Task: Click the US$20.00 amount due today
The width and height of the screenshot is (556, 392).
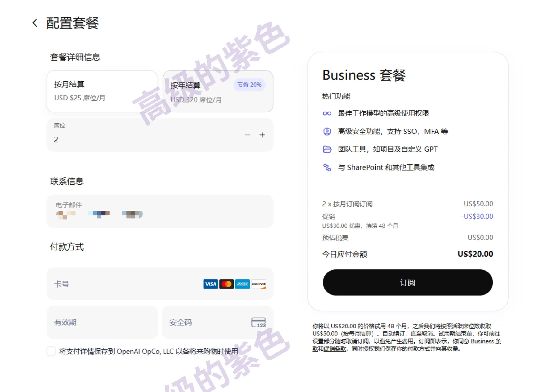Action: click(x=475, y=254)
